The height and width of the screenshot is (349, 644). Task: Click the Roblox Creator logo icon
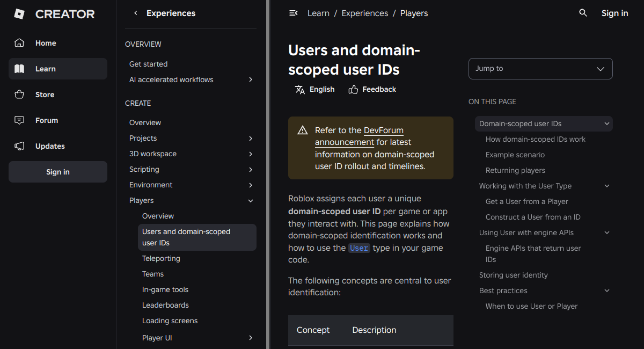(19, 14)
